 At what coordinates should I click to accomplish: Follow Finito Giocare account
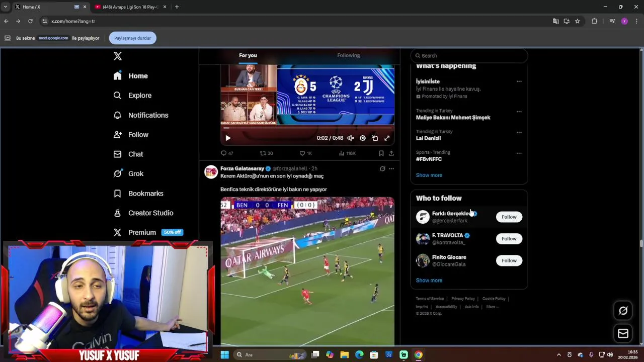pyautogui.click(x=509, y=260)
